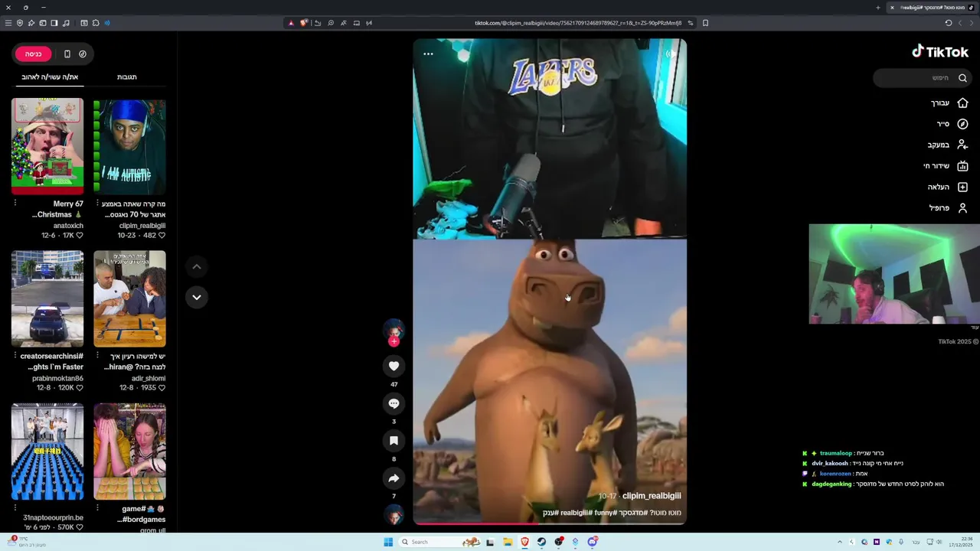Viewport: 980px width, 551px height.
Task: Go back using the browser back arrow
Action: (972, 23)
